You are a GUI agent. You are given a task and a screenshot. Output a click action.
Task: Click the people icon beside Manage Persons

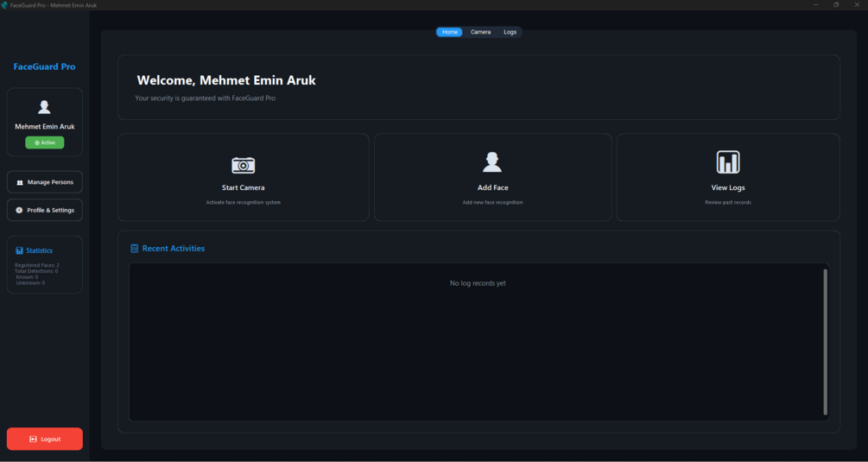[x=20, y=182]
